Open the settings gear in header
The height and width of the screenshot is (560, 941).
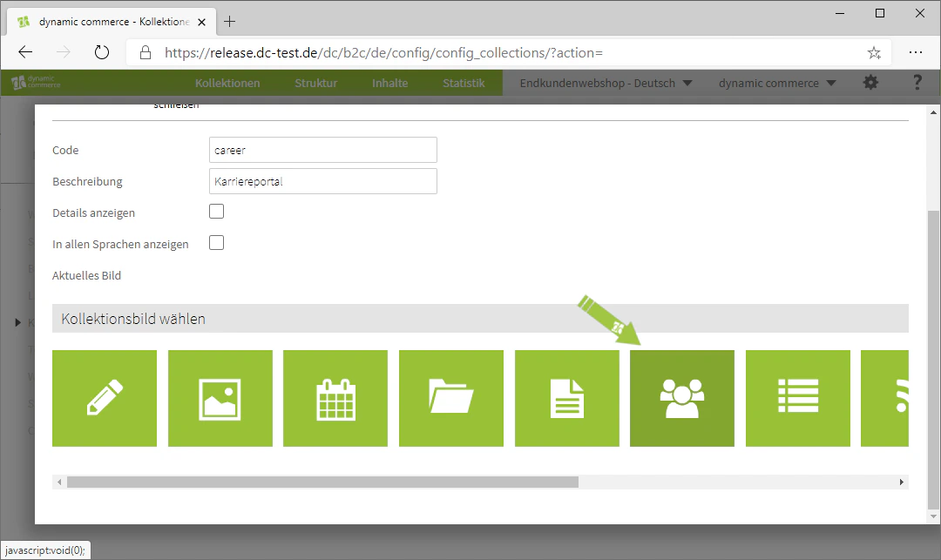[x=870, y=83]
